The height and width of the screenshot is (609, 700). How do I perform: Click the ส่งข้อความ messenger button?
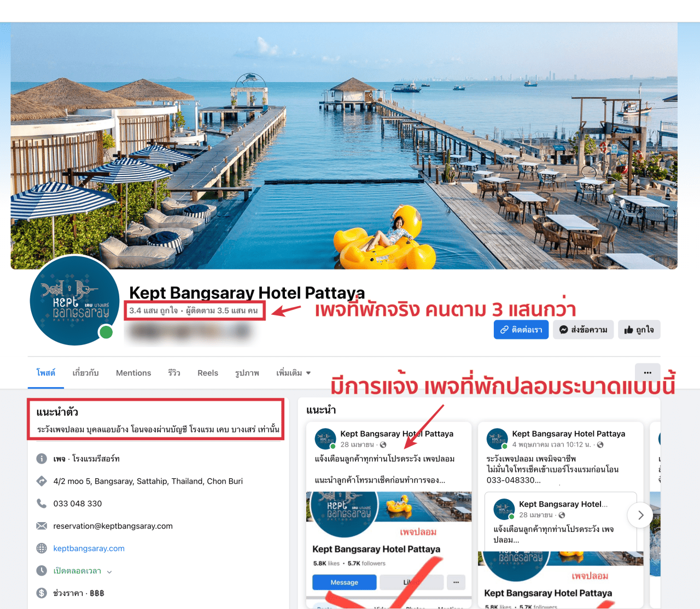click(584, 330)
